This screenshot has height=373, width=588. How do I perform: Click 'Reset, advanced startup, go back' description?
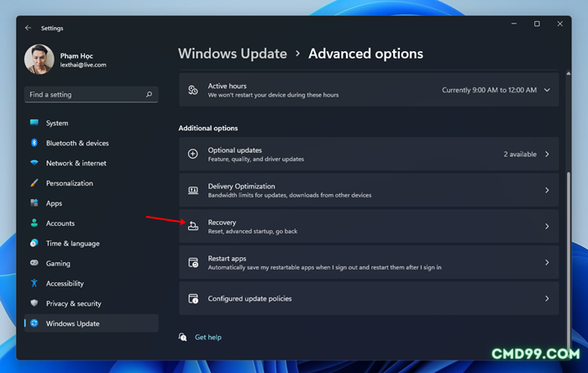click(x=253, y=231)
